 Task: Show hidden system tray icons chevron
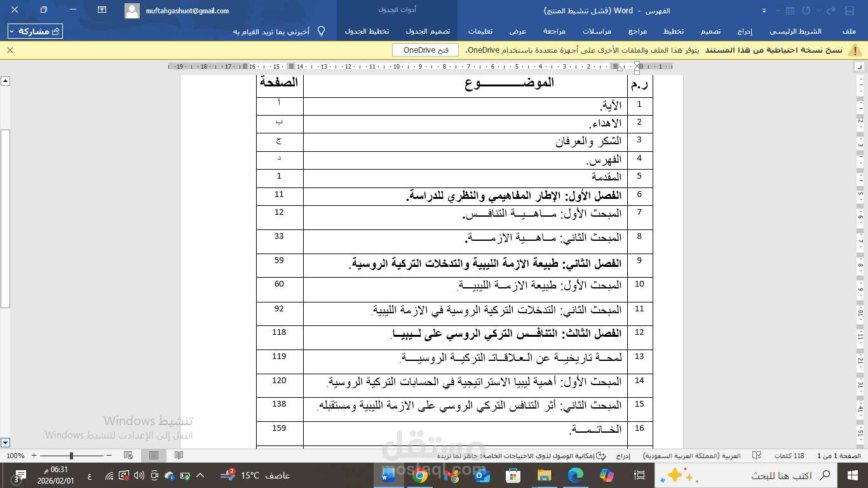click(200, 475)
